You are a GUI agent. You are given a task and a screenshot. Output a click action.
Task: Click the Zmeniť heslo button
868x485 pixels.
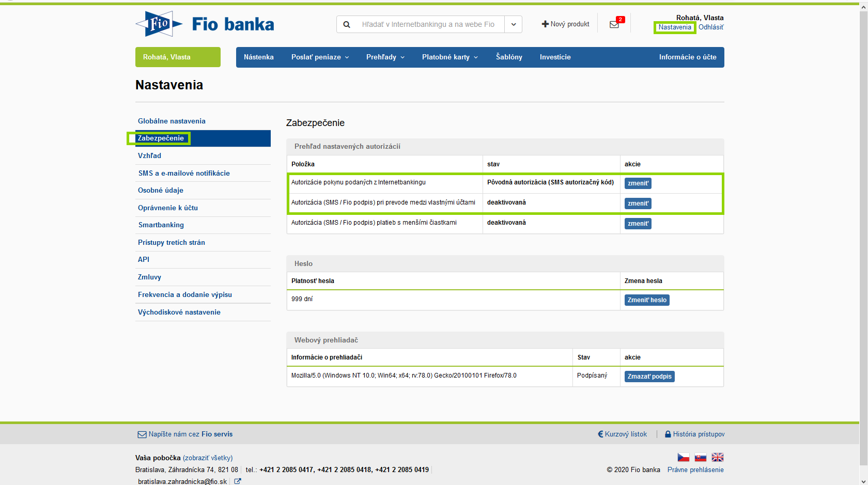click(x=647, y=300)
